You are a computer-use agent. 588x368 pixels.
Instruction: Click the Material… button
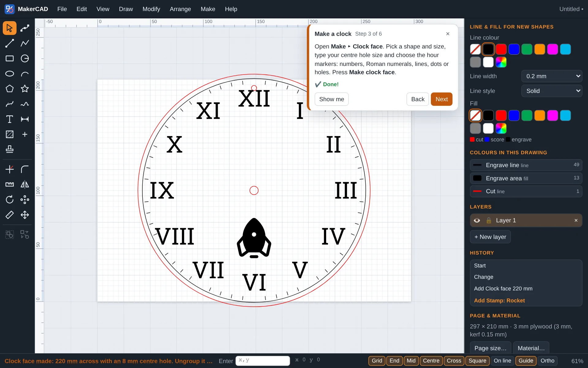pyautogui.click(x=531, y=348)
